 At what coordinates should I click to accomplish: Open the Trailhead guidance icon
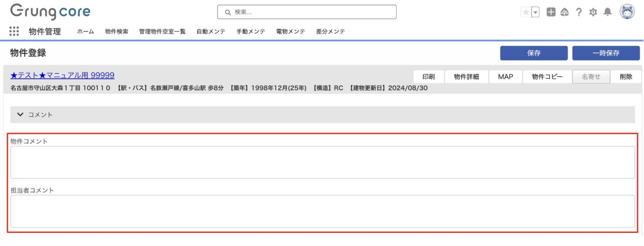pos(565,12)
